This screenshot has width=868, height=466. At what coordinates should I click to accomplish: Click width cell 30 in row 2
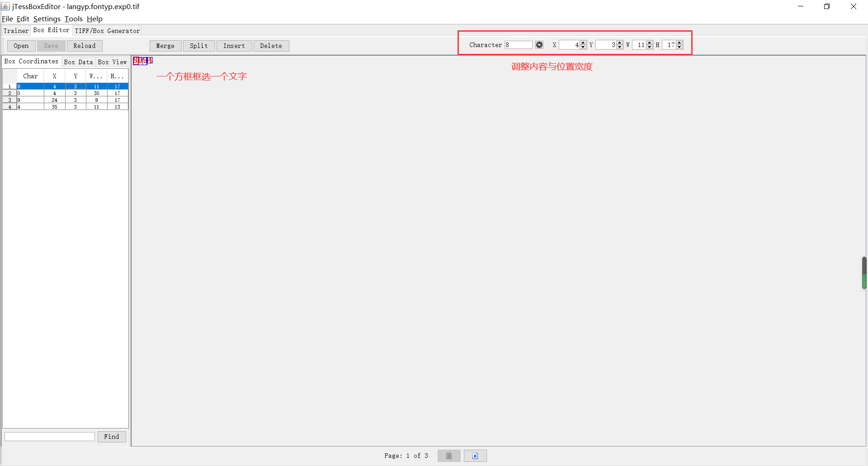96,93
